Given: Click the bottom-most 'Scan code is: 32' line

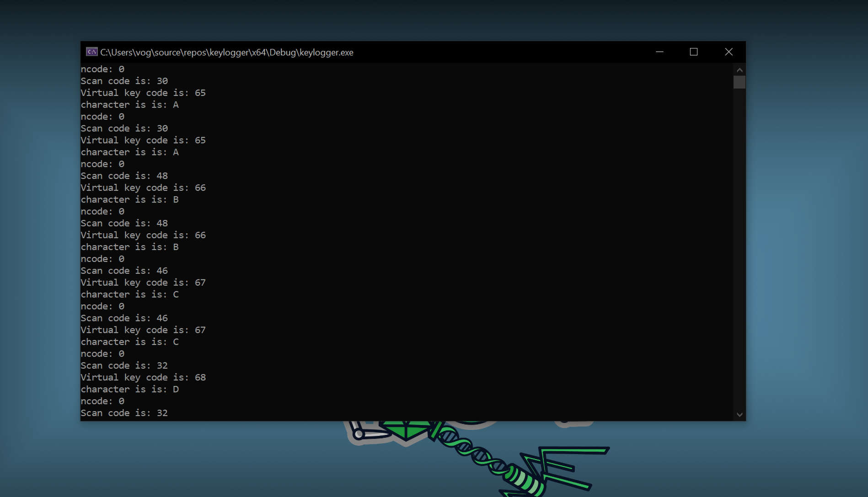Looking at the screenshot, I should 124,413.
